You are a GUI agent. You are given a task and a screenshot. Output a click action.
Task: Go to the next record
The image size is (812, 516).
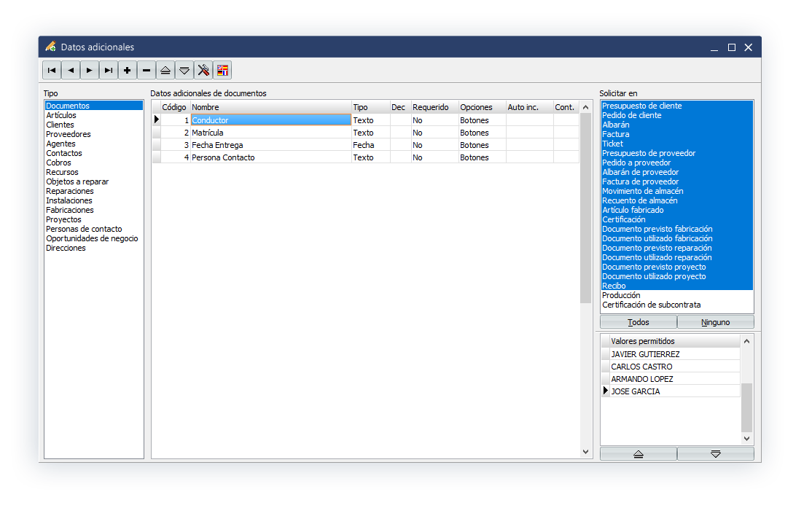coord(90,70)
